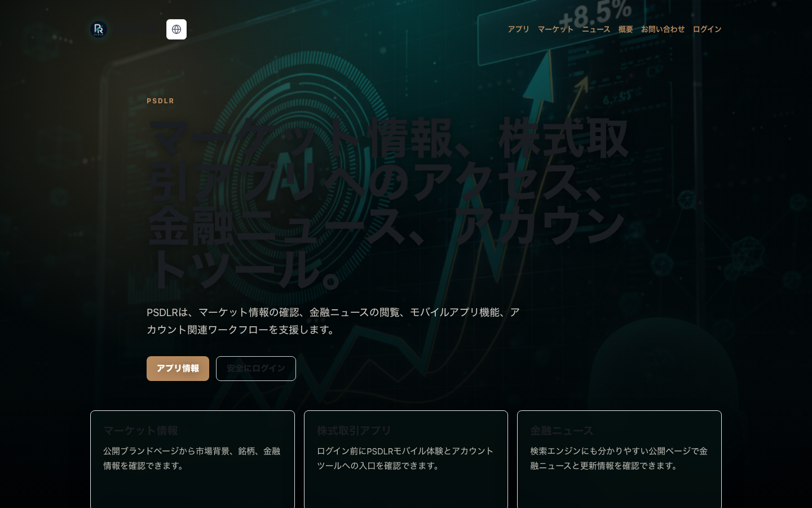Click the アプリ情報 button

178,369
